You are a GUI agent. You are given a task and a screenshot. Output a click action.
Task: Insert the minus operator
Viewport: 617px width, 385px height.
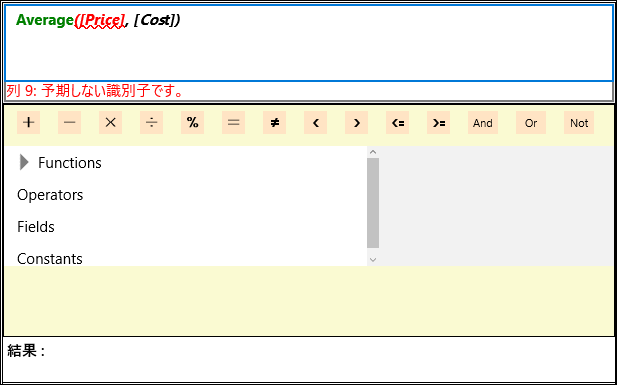pyautogui.click(x=69, y=123)
